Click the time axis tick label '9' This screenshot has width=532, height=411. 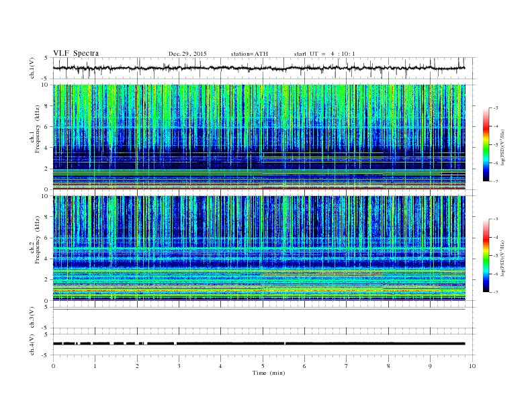pyautogui.click(x=430, y=366)
